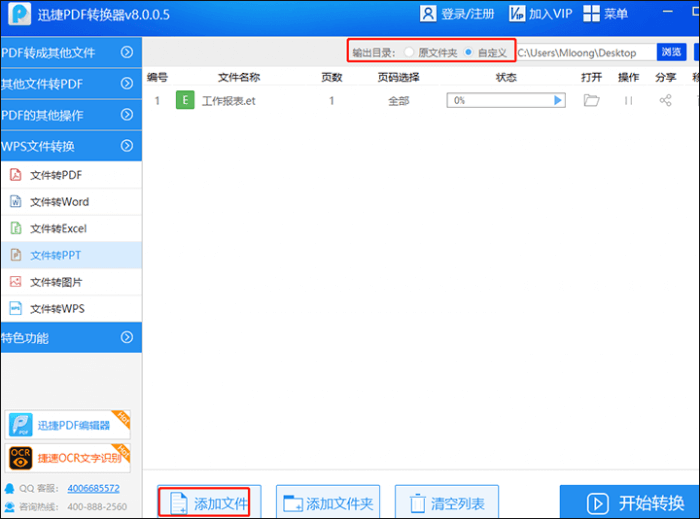Select 原文件夹 output radio button

click(408, 52)
